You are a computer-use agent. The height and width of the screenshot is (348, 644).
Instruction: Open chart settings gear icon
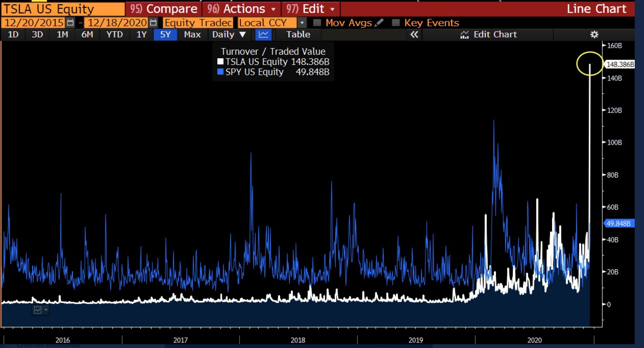594,35
